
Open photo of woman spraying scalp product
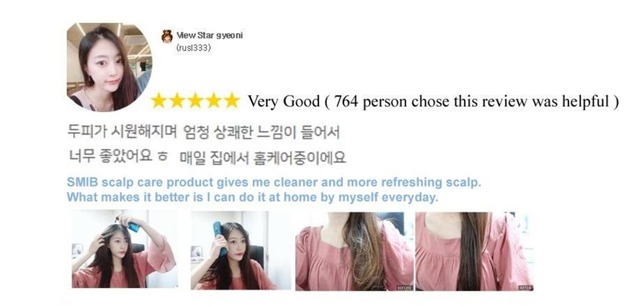[x=124, y=250]
